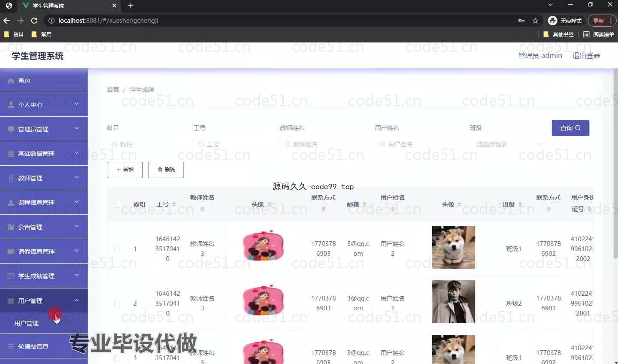This screenshot has height=364, width=618.
Task: Go back with the browser back arrow
Action: point(6,21)
